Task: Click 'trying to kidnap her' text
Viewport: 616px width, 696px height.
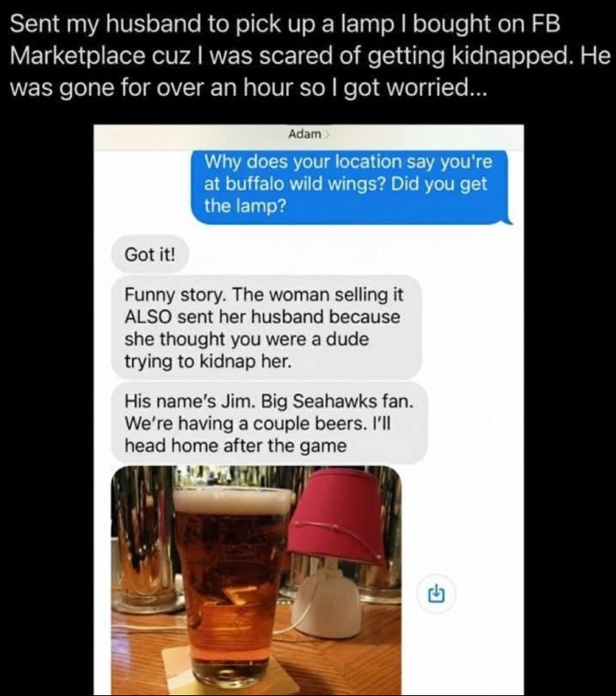Action: [x=208, y=362]
